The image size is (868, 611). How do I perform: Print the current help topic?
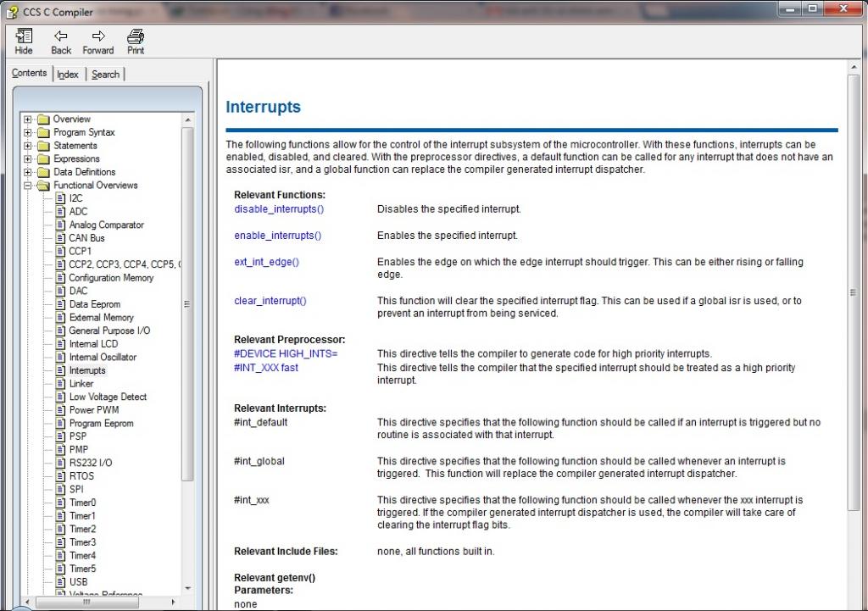point(136,36)
